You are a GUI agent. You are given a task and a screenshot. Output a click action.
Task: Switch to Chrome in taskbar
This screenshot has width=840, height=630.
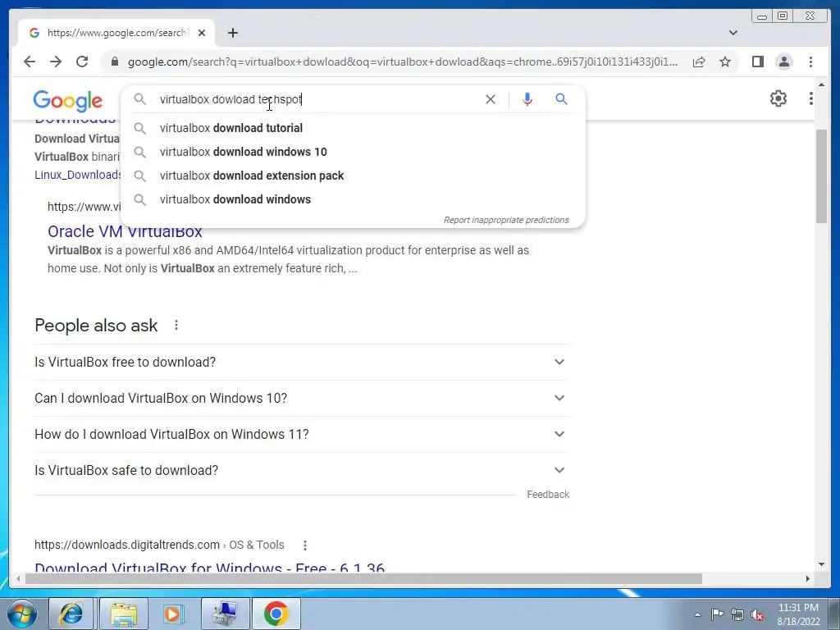[x=276, y=614]
